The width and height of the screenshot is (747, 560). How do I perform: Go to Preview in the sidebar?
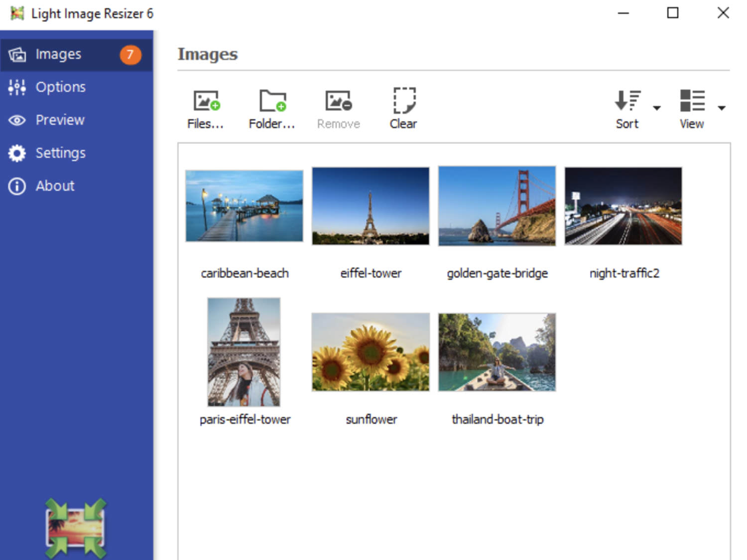click(76, 120)
